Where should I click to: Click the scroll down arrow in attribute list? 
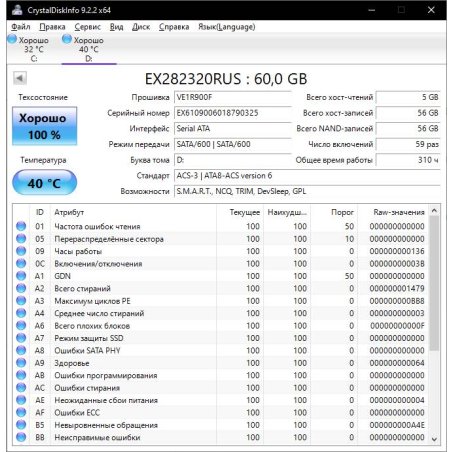pyautogui.click(x=434, y=439)
